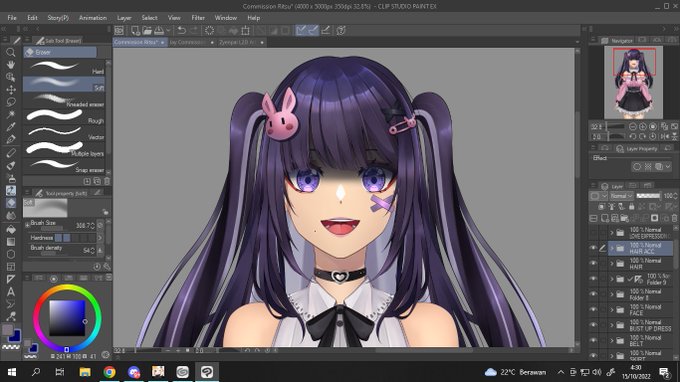The image size is (680, 382).
Task: Select the Rough eraser sub tool
Action: (x=64, y=117)
